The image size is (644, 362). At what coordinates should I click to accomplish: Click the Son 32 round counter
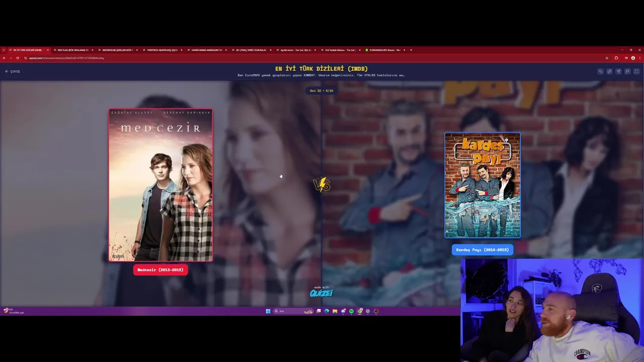coord(321,91)
